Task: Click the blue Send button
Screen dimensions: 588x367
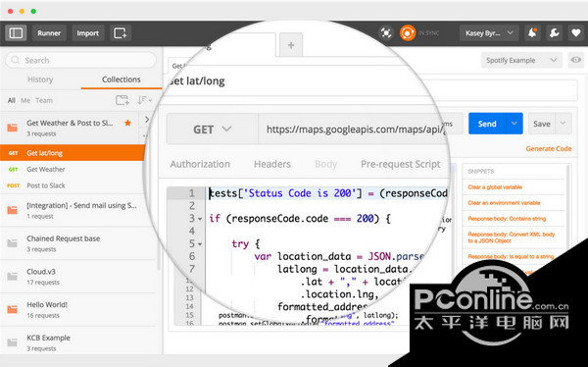Action: (487, 124)
